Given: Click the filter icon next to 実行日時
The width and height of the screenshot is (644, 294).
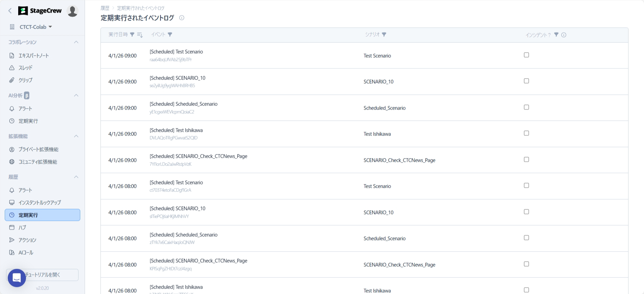Looking at the screenshot, I should pos(132,34).
